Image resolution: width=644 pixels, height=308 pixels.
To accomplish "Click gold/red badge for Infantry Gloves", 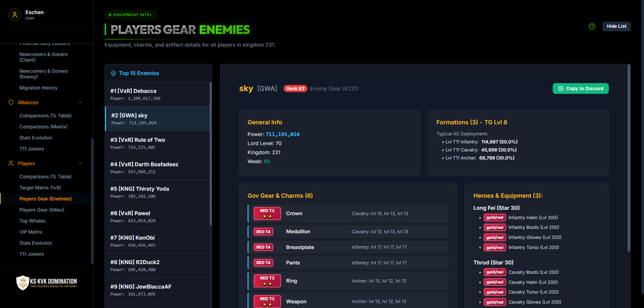I will (495, 237).
